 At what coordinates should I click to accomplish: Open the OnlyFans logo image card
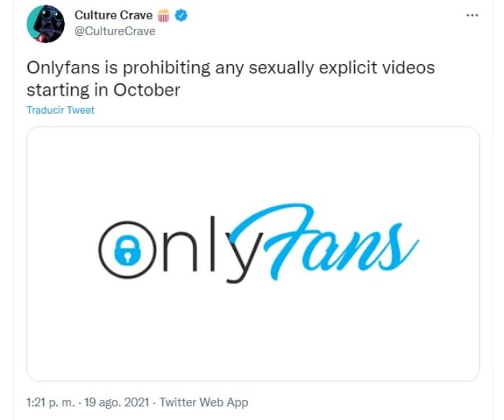coord(253,254)
